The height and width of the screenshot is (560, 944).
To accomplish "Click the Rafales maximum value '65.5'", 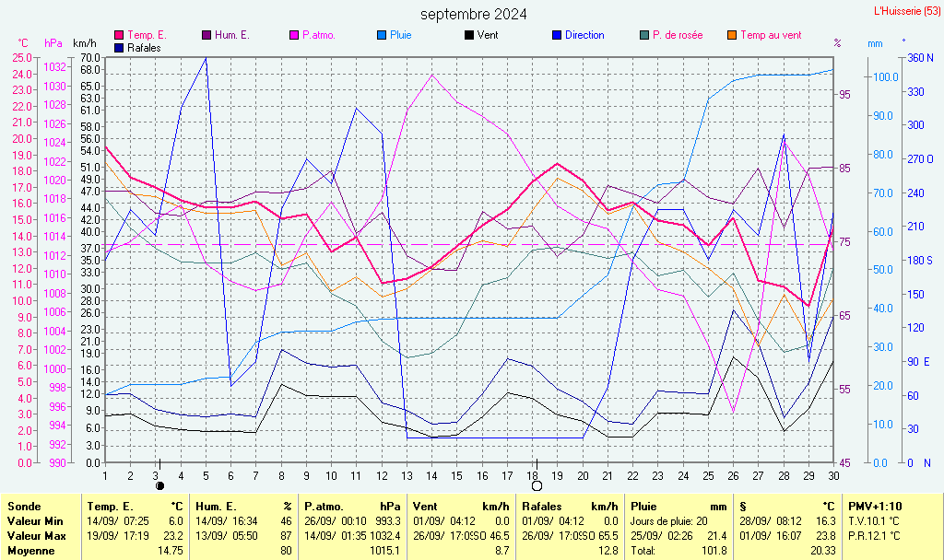I will (608, 536).
